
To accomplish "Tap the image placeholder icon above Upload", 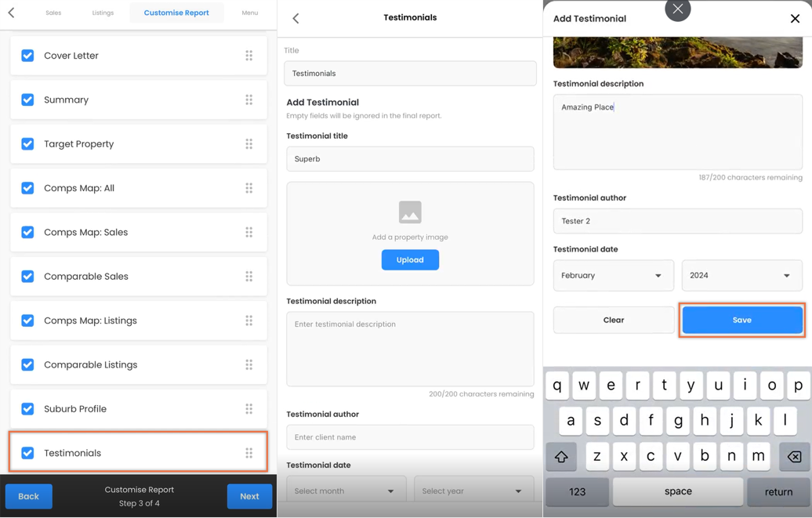I will coord(410,212).
